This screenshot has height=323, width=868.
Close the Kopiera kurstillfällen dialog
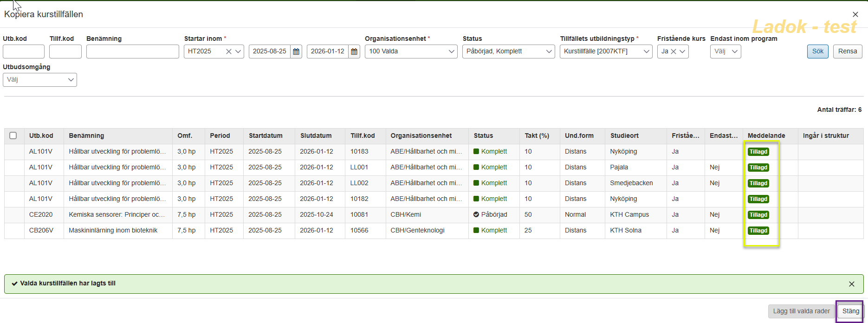[x=855, y=14]
